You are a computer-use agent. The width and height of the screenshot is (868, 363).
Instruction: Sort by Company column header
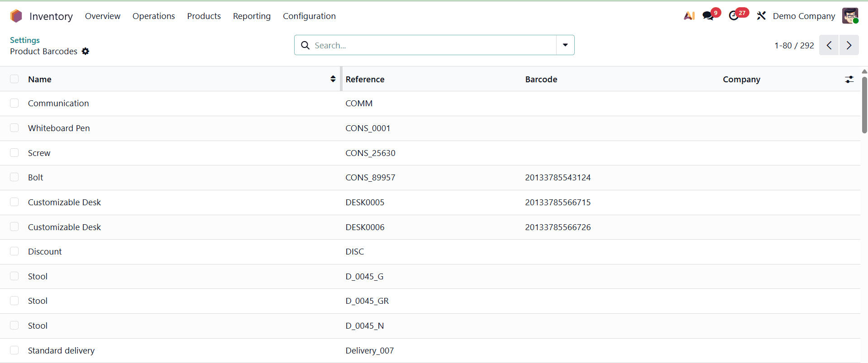[741, 79]
